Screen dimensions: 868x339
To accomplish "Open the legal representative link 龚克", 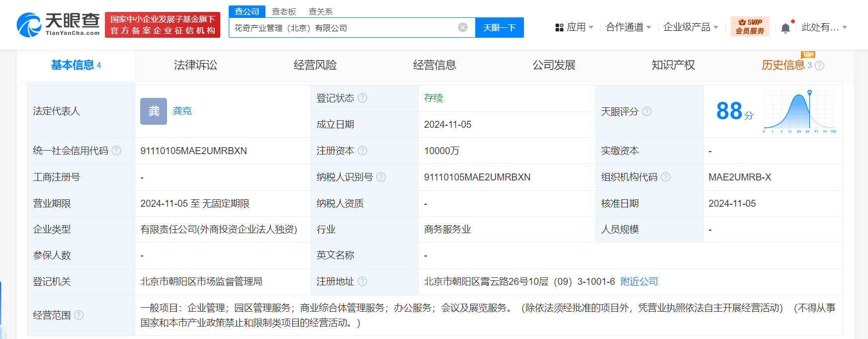I will coord(182,111).
